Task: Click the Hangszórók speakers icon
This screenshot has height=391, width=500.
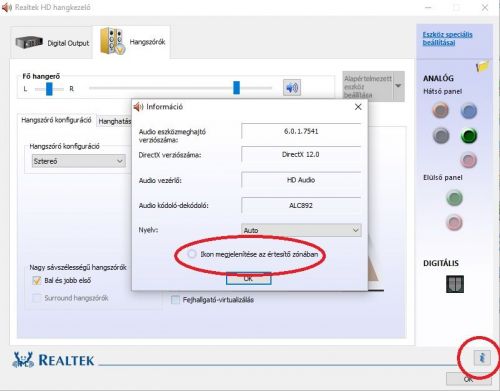Action: click(112, 41)
